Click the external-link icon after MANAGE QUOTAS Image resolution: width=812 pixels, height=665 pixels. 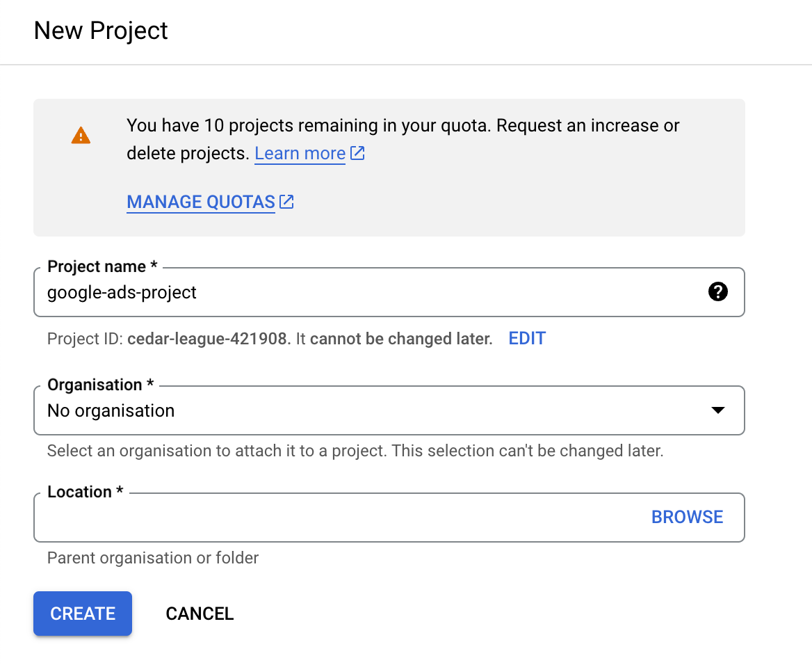pos(286,202)
